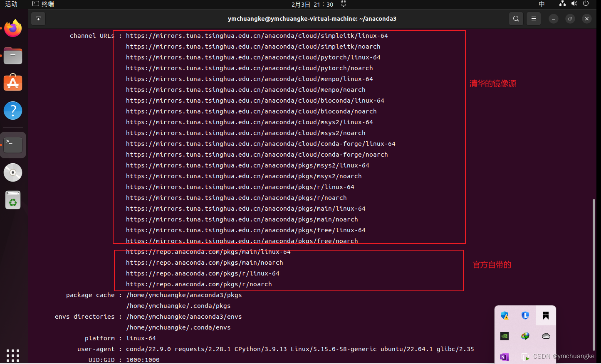The width and height of the screenshot is (601, 364).
Task: Click the repo.anaconda.com pkgs/r/linux-64 URL
Action: point(203,273)
